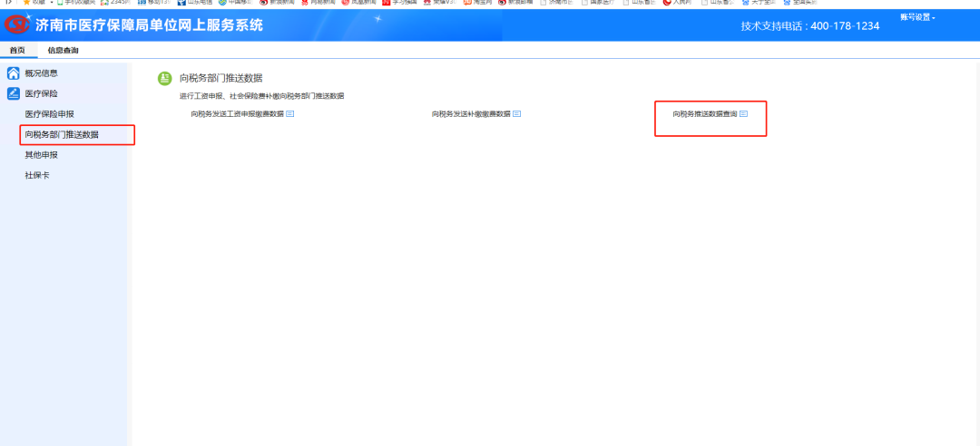Open the 向税务推送数据查询 link

705,113
